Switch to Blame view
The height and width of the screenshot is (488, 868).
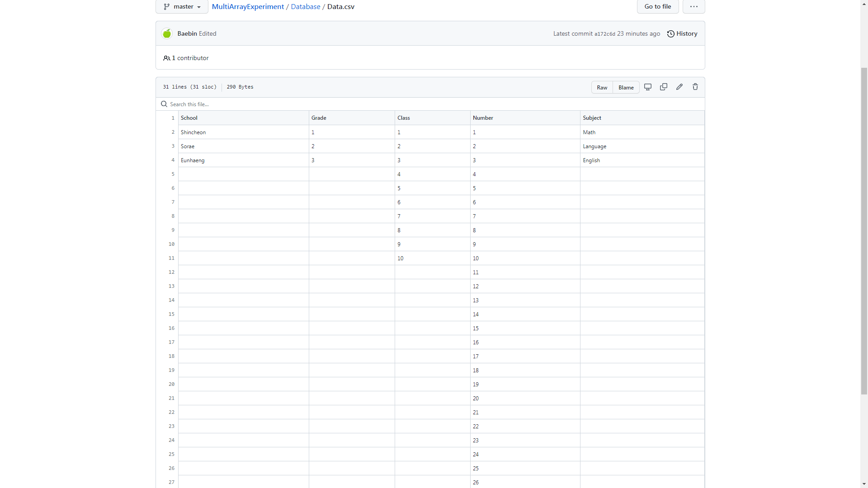[626, 87]
